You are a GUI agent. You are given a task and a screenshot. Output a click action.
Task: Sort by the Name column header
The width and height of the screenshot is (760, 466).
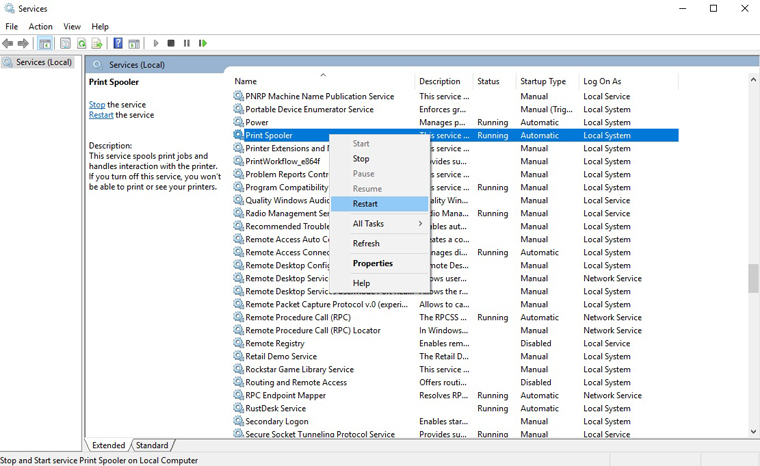(323, 81)
